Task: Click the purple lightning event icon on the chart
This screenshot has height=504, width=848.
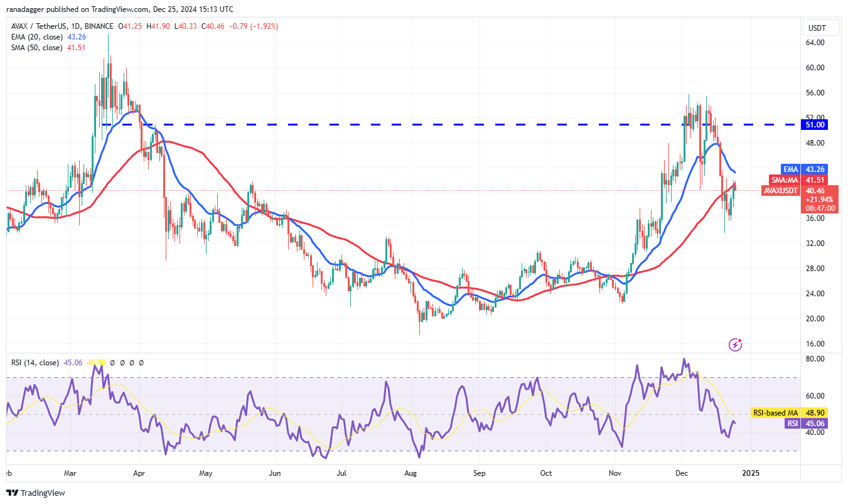Action: click(736, 345)
